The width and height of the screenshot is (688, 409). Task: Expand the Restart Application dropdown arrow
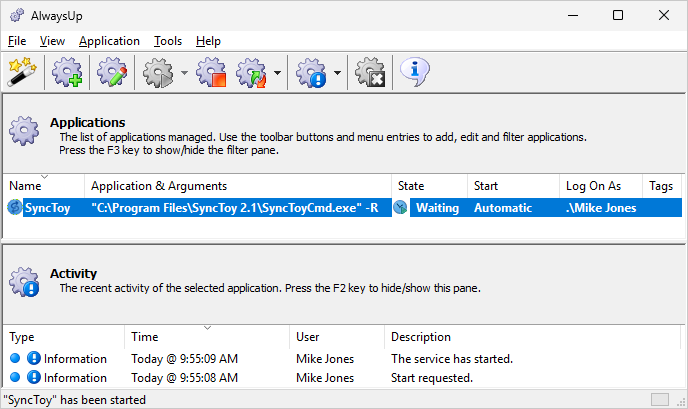coord(277,73)
